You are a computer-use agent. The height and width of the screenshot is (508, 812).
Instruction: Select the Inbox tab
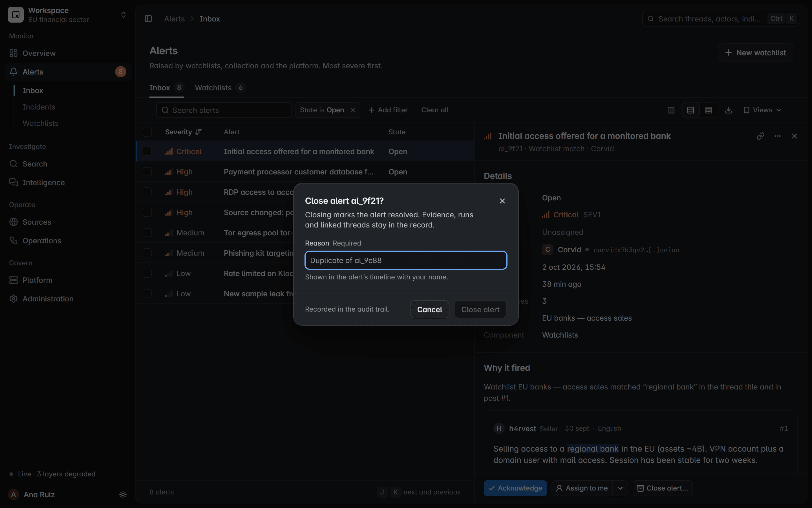pyautogui.click(x=166, y=88)
